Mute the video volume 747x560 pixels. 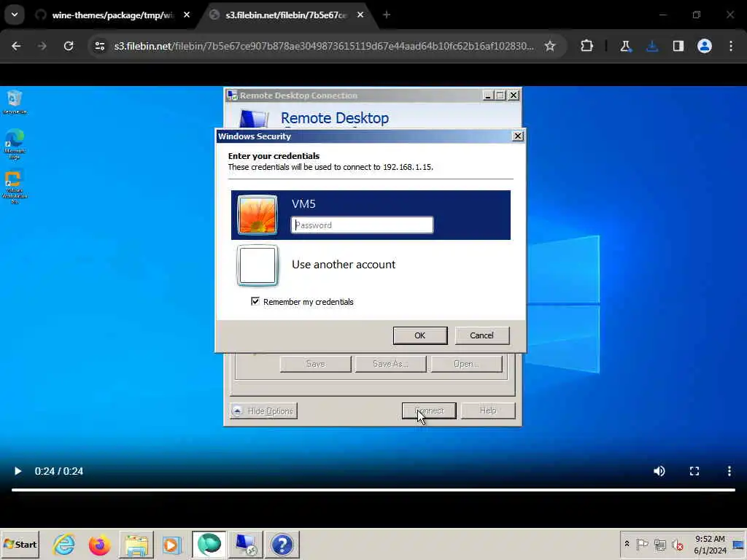(x=659, y=471)
